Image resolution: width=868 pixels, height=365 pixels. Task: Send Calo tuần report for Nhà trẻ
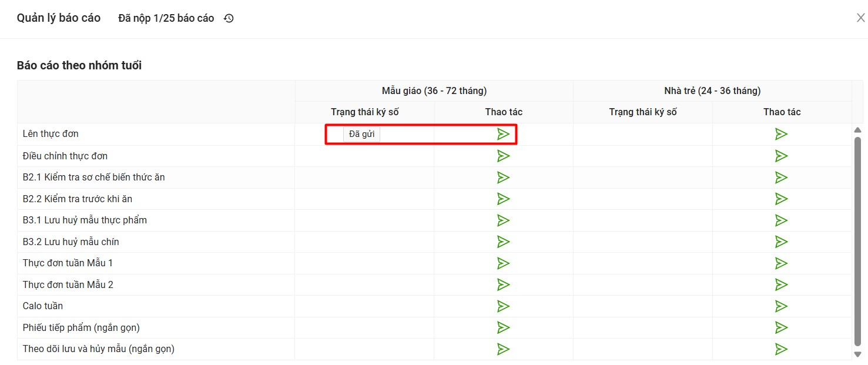point(781,306)
